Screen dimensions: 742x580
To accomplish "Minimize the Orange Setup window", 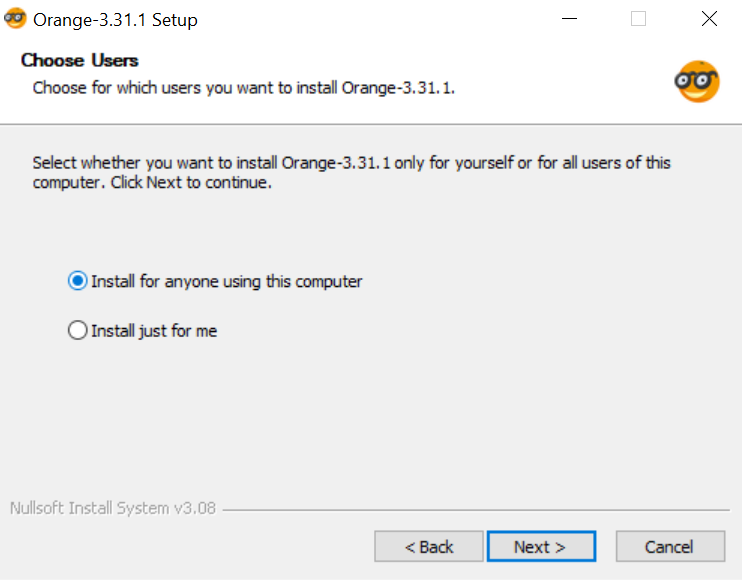I will pos(569,19).
